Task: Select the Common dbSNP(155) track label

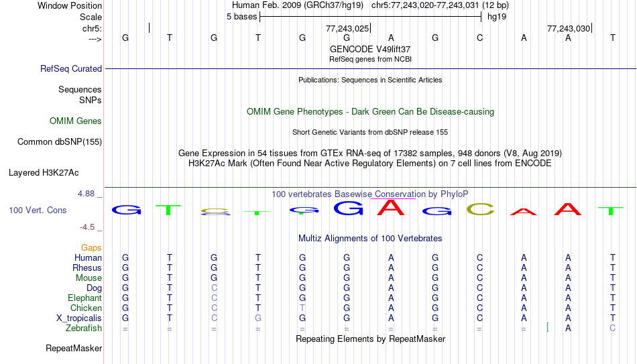Action: coord(59,142)
